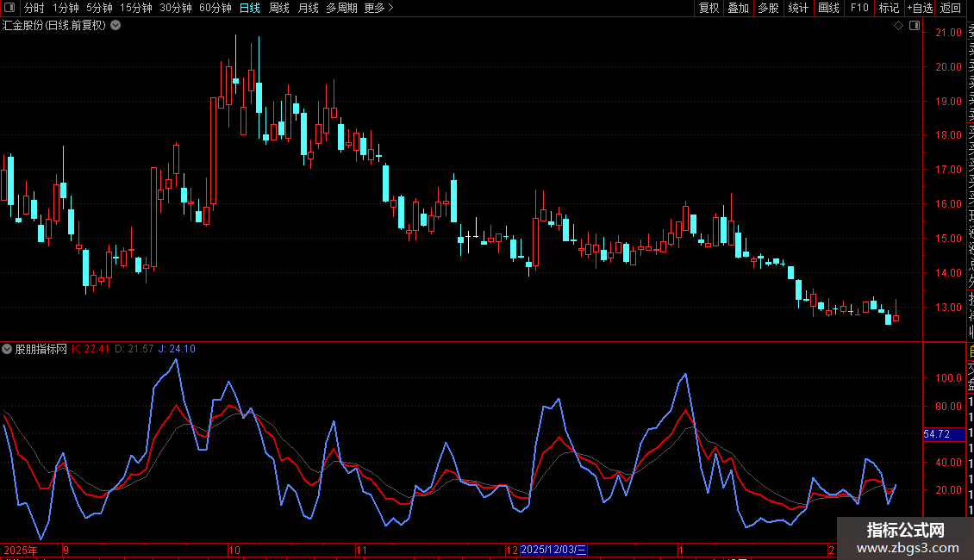Viewport: 974px width, 560px height.
Task: Expand the 更多 periods menu
Action: tap(378, 8)
